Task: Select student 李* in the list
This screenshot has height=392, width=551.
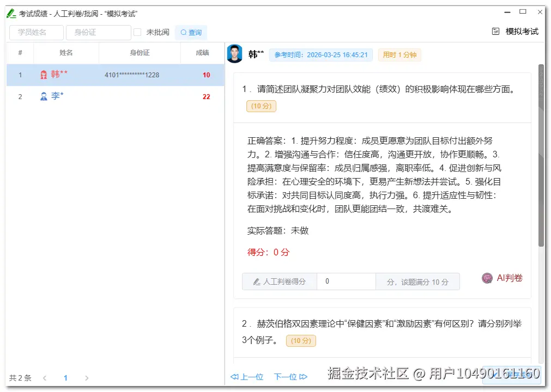Action: click(115, 96)
